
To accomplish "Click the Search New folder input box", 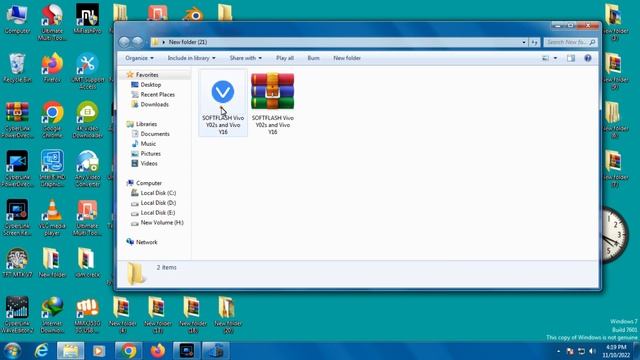I will click(570, 42).
